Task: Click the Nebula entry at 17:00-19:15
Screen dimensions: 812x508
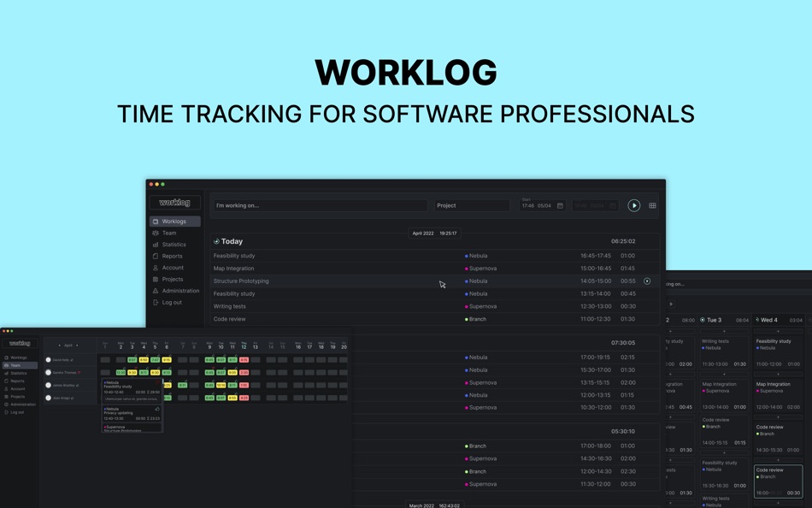Action: tap(506, 357)
